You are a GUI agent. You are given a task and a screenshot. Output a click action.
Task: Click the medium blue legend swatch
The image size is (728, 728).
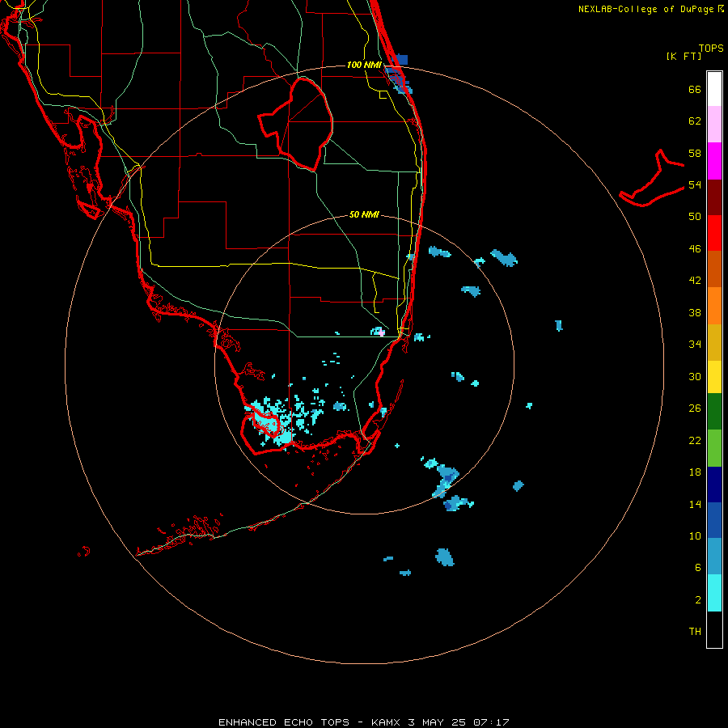[714, 520]
